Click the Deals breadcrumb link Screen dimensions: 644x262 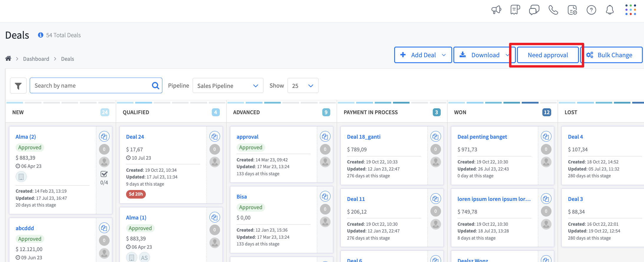pyautogui.click(x=67, y=59)
